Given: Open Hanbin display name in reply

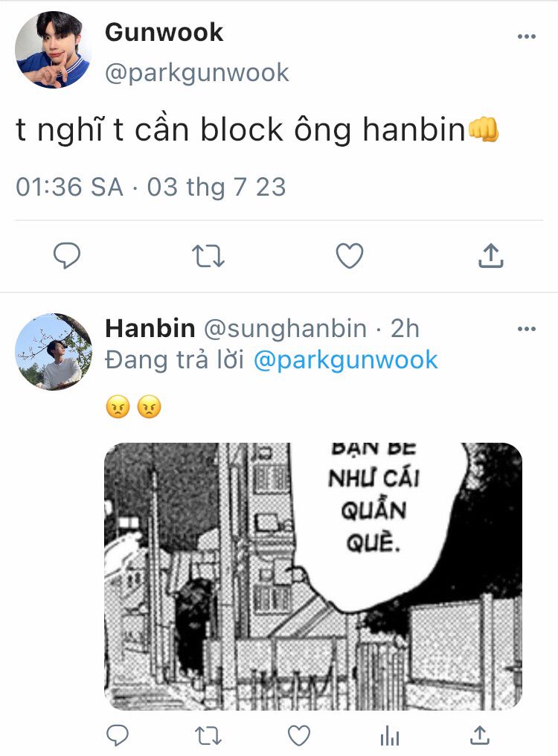Looking at the screenshot, I should pyautogui.click(x=150, y=329).
